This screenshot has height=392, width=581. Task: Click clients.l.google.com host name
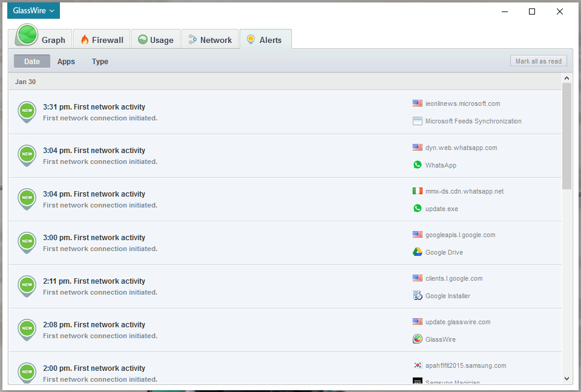pos(454,278)
